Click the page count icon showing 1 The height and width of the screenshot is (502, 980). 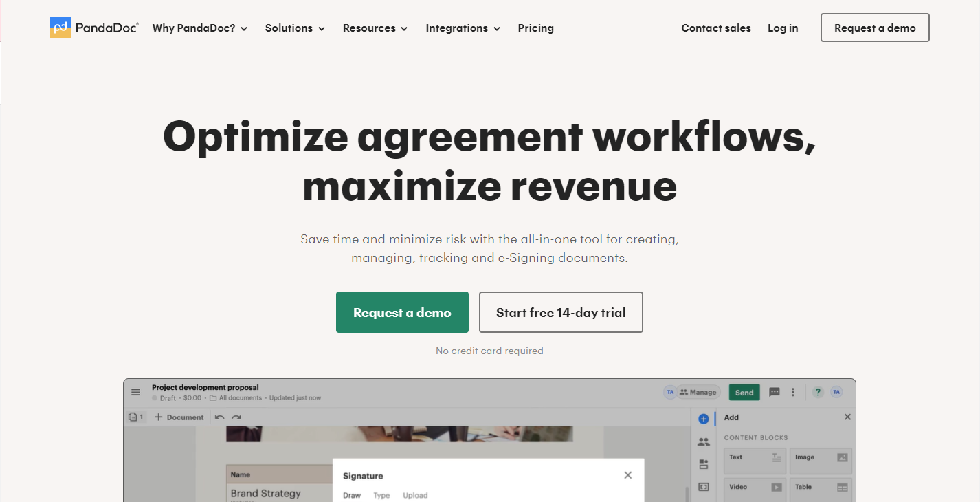(x=137, y=417)
